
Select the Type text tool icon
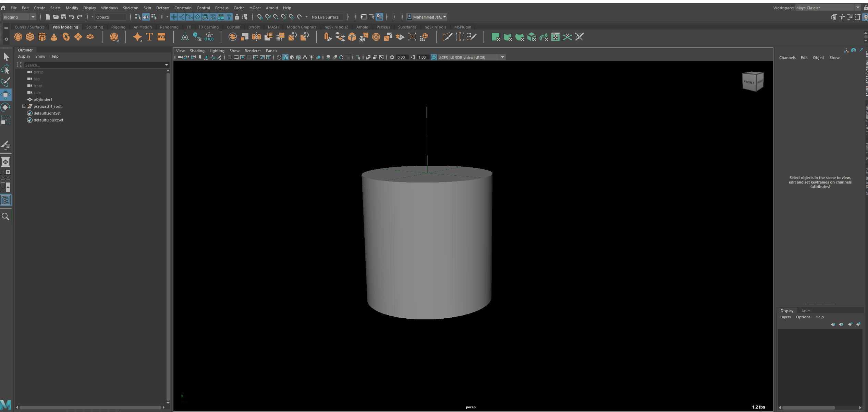click(149, 37)
